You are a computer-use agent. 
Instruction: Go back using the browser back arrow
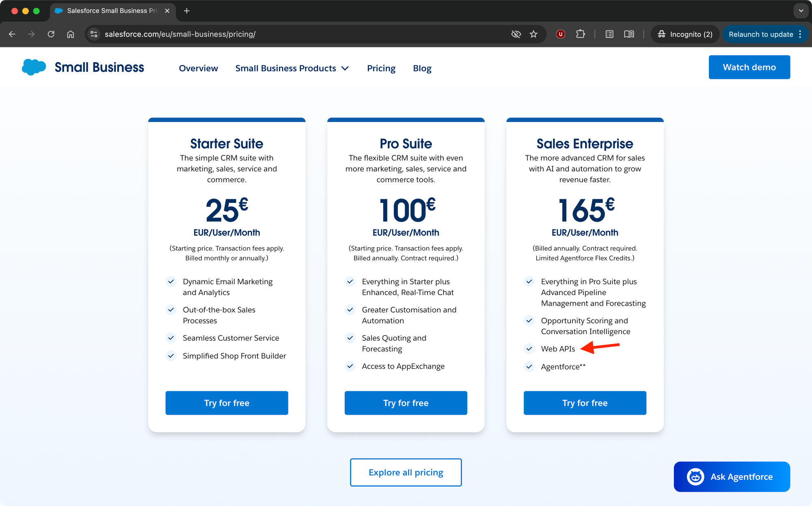[x=12, y=34]
